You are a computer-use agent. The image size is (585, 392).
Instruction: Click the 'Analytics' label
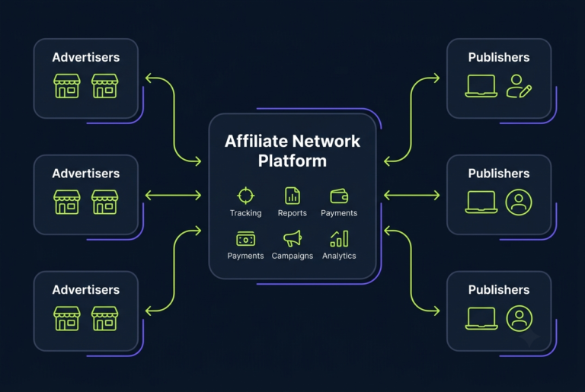[x=339, y=256]
